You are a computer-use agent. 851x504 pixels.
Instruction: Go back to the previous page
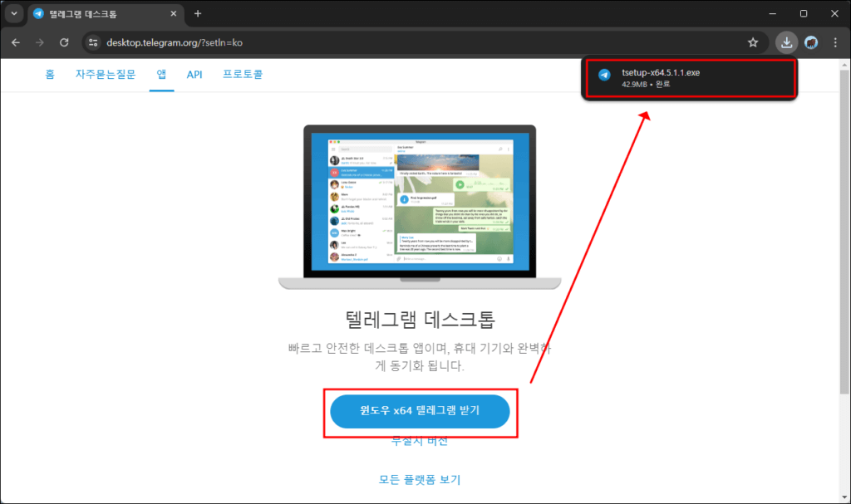click(x=16, y=42)
